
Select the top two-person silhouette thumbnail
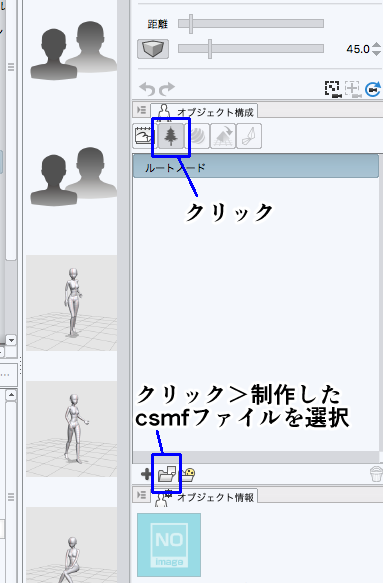tap(73, 50)
